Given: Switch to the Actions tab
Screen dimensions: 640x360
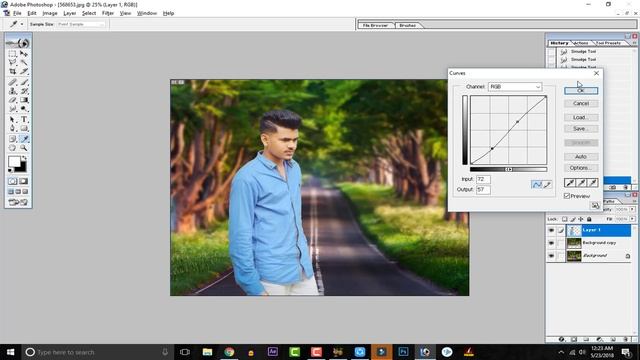Looking at the screenshot, I should 581,43.
